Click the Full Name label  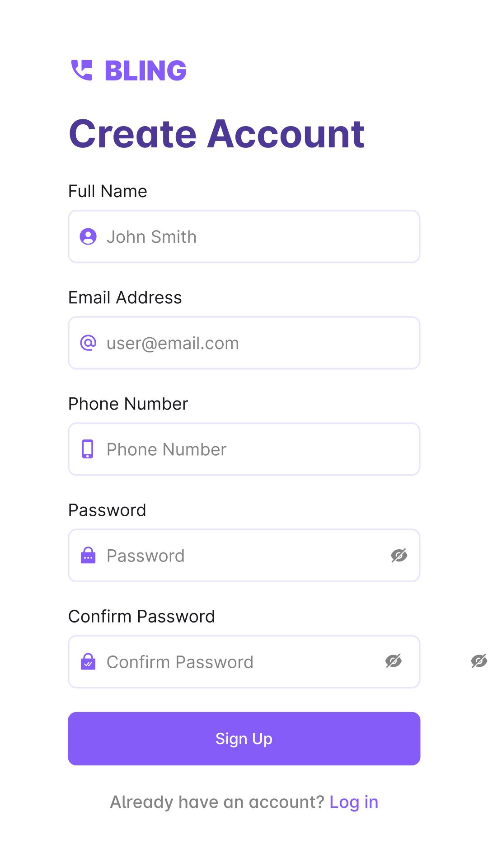[108, 191]
